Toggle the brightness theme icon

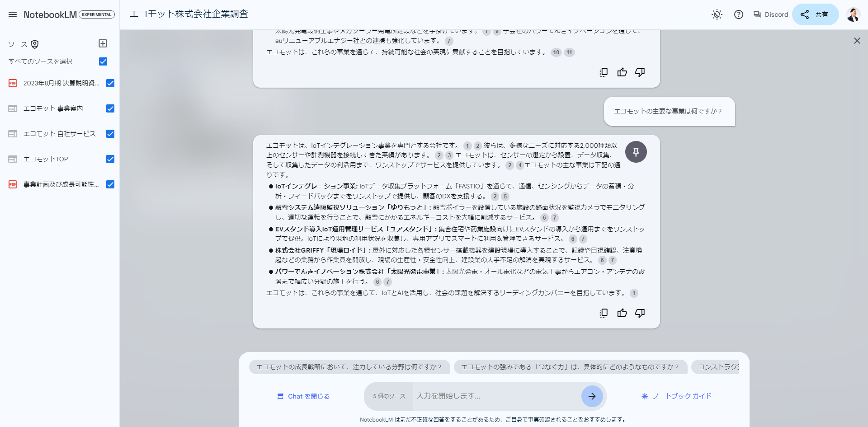pyautogui.click(x=717, y=14)
